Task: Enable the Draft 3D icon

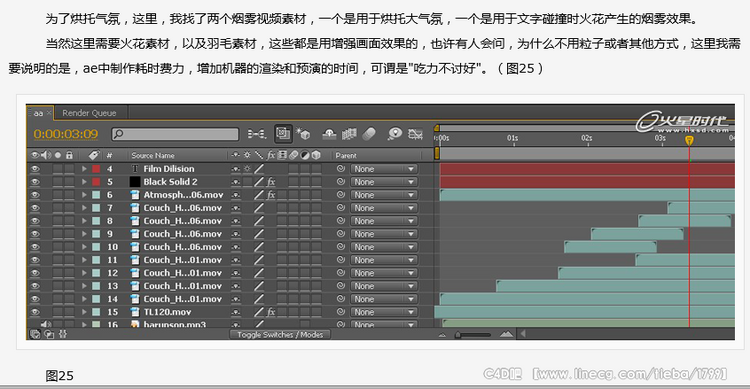Action: 304,134
